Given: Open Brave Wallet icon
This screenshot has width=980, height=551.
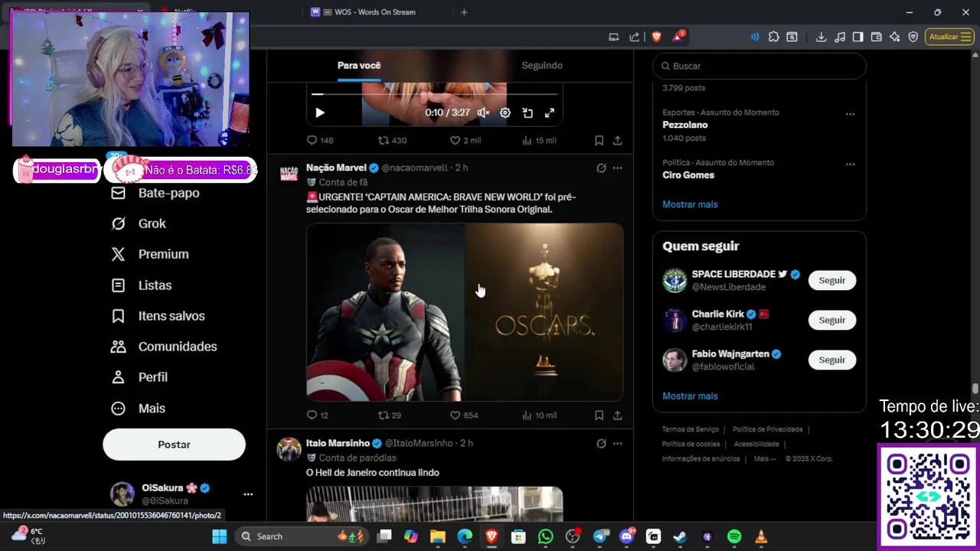Looking at the screenshot, I should [x=877, y=37].
